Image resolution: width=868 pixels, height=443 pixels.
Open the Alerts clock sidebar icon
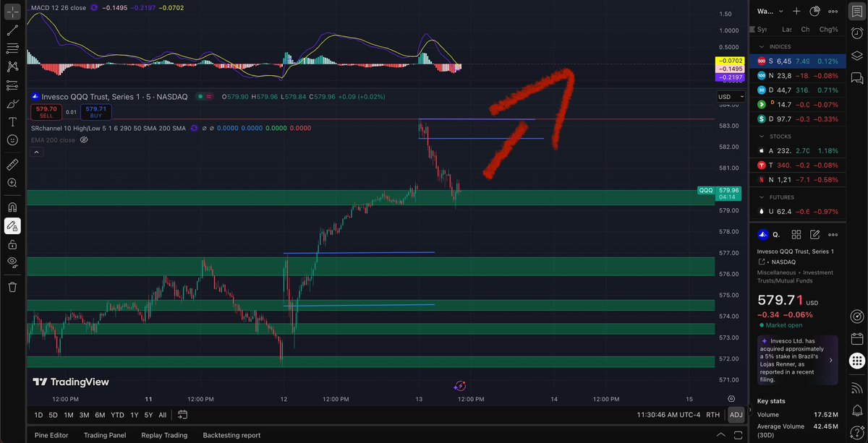coord(856,33)
